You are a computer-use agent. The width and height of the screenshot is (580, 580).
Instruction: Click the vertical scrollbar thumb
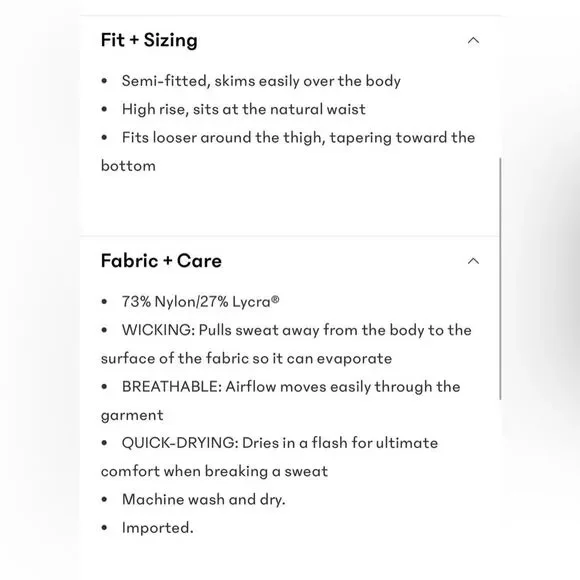click(x=500, y=279)
